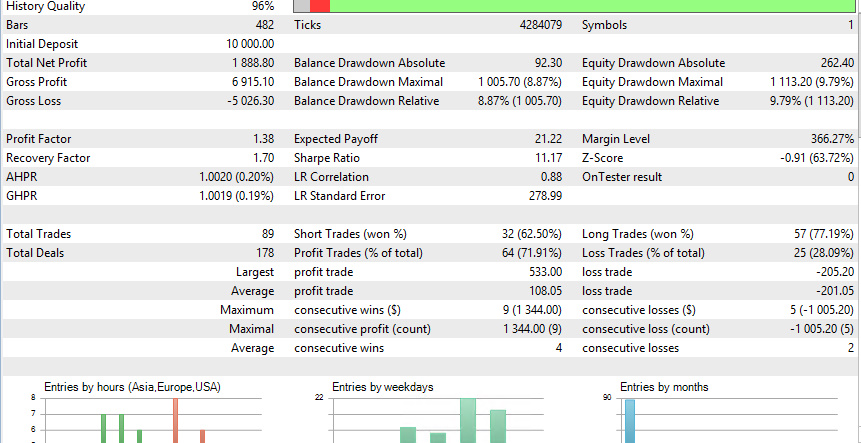Click Equity Drawdown Relative value 9.79% (1 113.20)
861x443 pixels.
pos(812,101)
